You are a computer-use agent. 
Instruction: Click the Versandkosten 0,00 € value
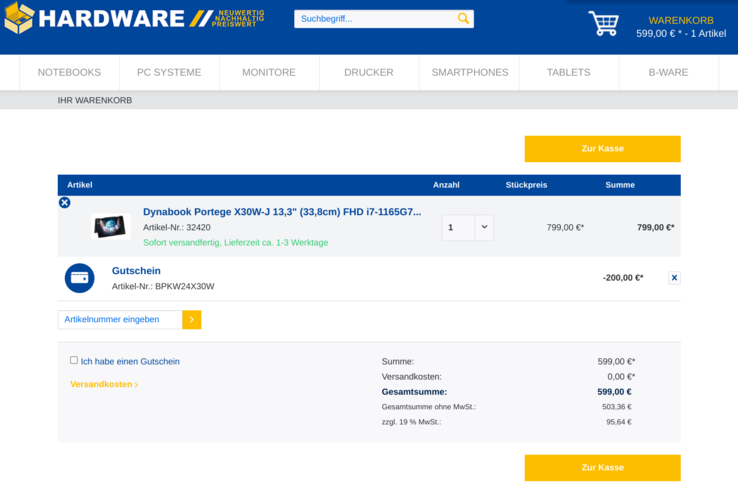pyautogui.click(x=621, y=377)
